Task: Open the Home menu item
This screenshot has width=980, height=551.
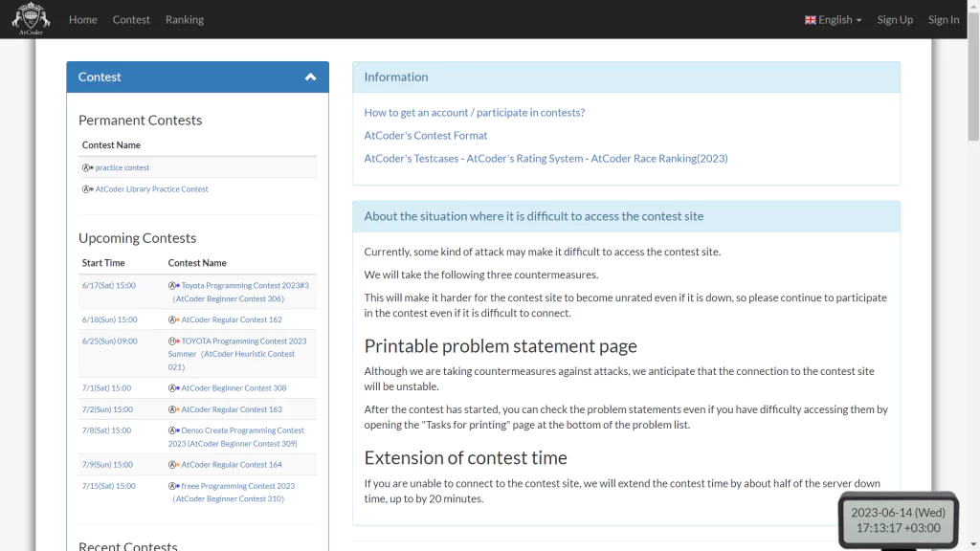Action: (82, 19)
